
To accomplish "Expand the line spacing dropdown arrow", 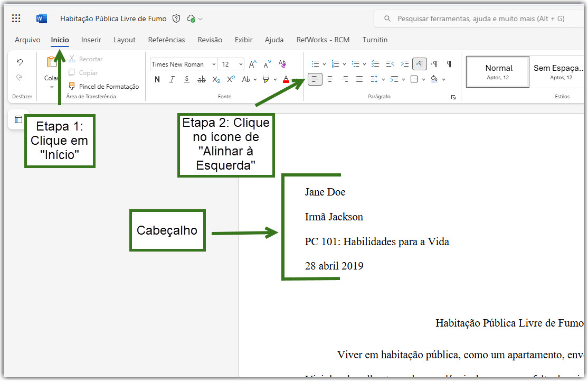I will (x=383, y=80).
